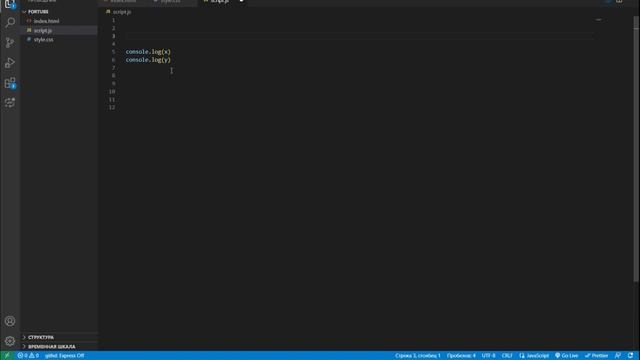Click line number 12 in the gutter

pyautogui.click(x=112, y=107)
